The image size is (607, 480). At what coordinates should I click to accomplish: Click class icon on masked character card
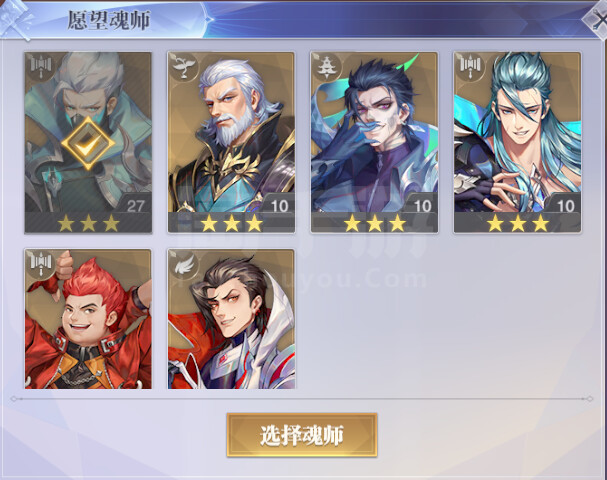click(41, 67)
